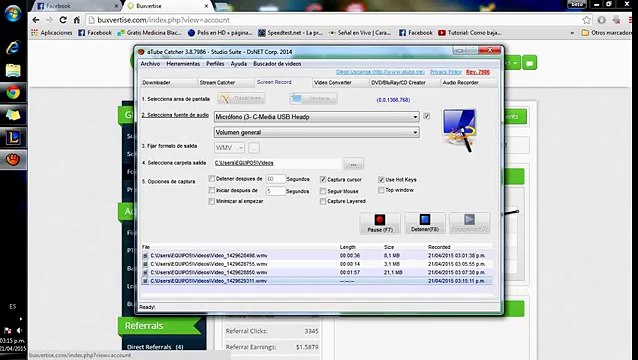This screenshot has width=638, height=360.
Task: Bookmark this page with the star
Action: tap(586, 20)
